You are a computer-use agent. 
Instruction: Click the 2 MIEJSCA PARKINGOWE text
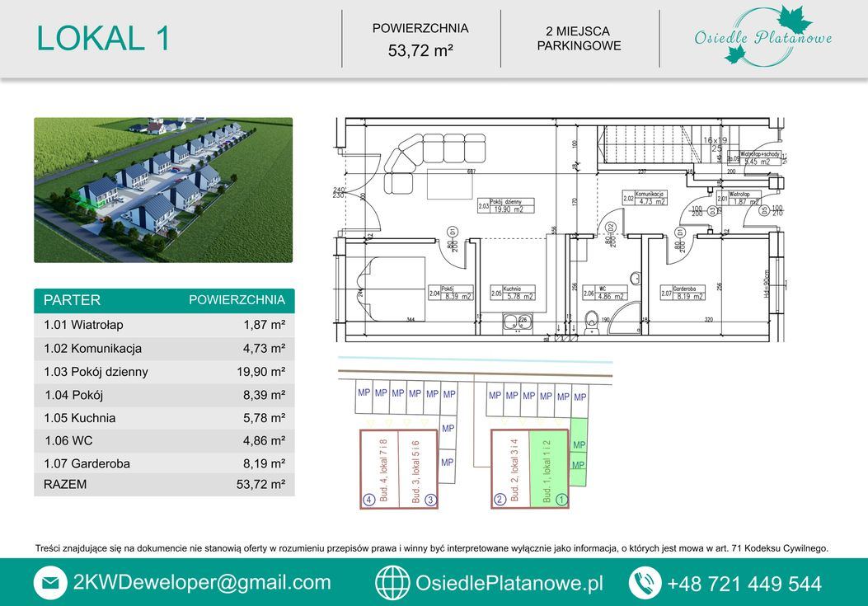(x=579, y=38)
